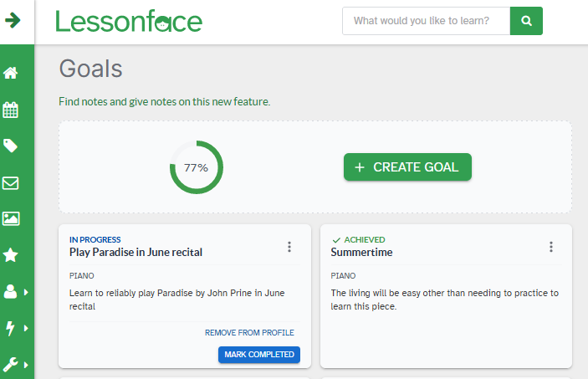Click Remove From Profile link
Screen dimensions: 588x379
249,333
